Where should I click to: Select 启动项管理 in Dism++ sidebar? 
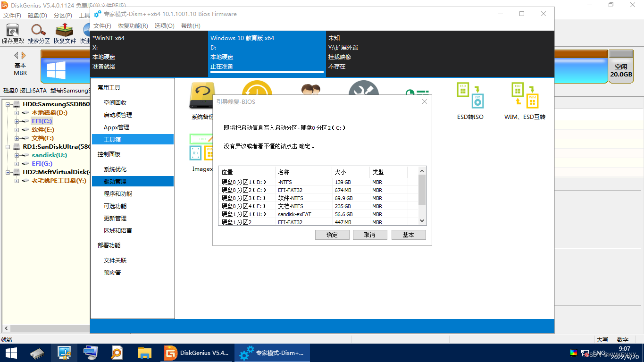[x=118, y=115]
